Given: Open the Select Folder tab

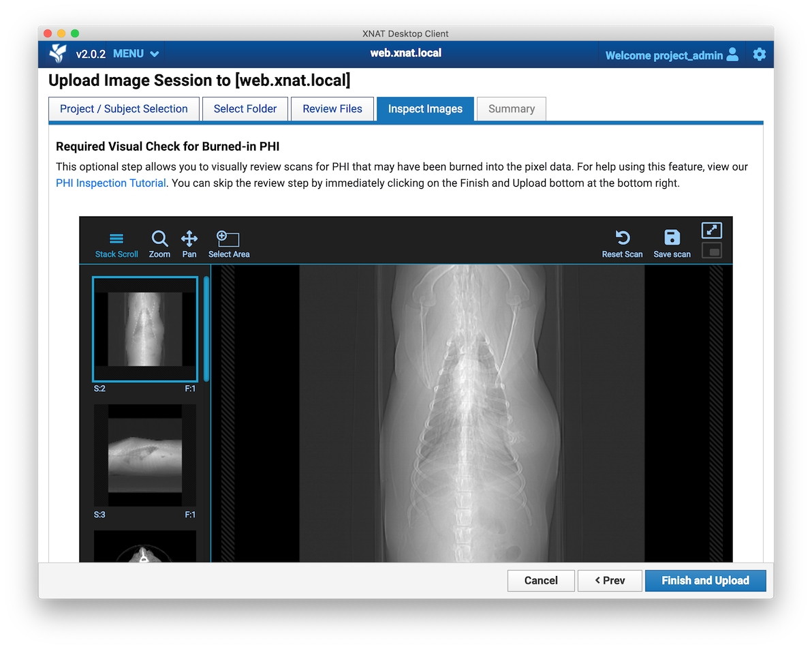Looking at the screenshot, I should (245, 109).
